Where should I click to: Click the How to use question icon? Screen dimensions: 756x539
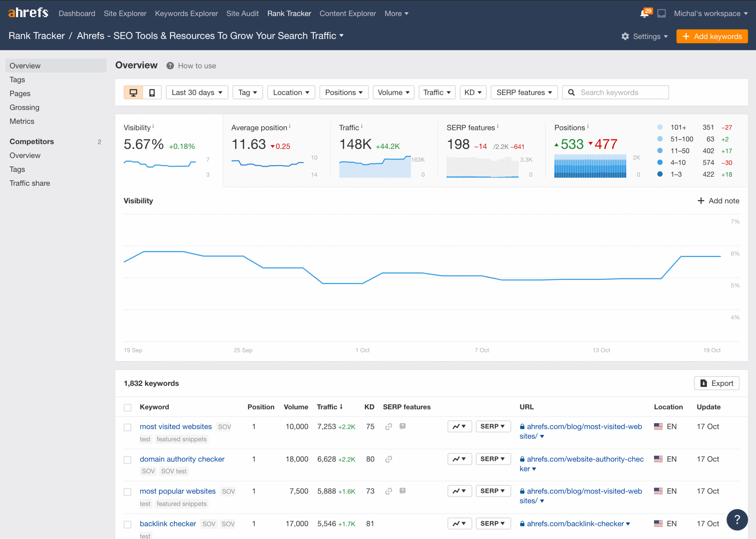(x=170, y=66)
